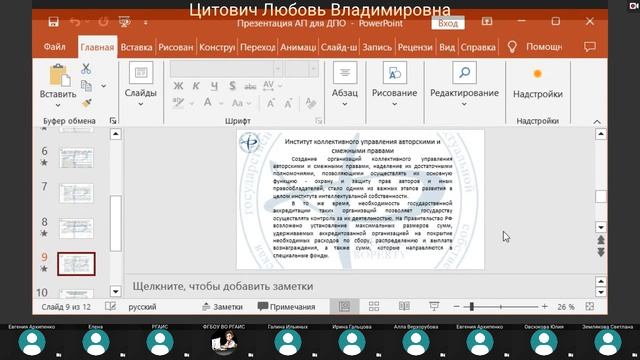Switch to the Рисование ribbon tab
Viewport: 640px width, 360px height.
click(x=176, y=47)
